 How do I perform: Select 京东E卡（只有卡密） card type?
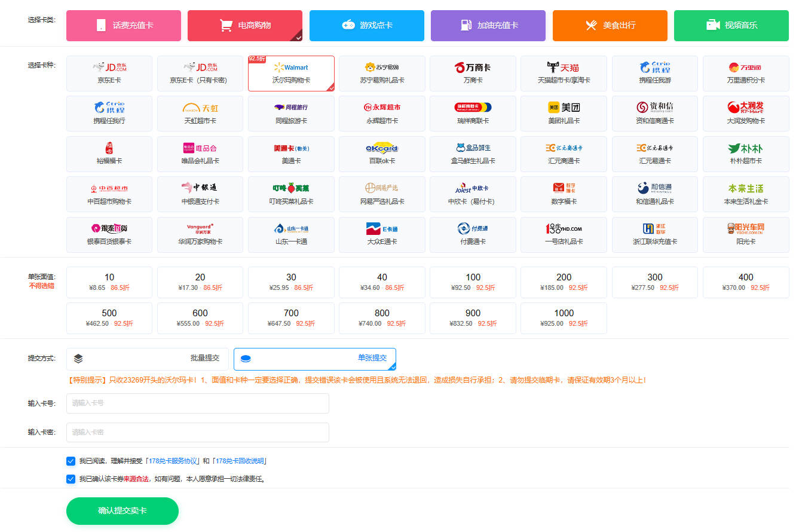point(200,74)
